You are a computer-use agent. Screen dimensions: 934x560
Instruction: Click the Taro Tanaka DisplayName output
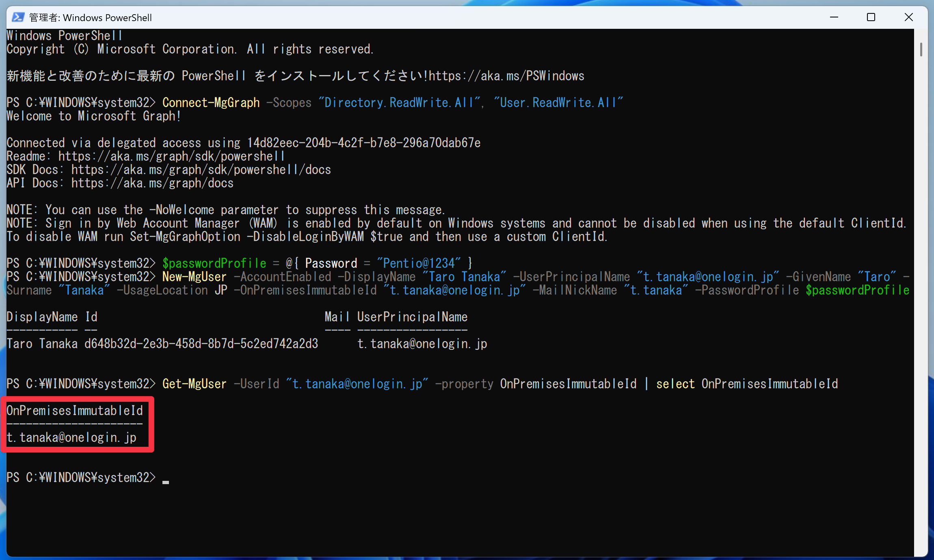pos(42,344)
